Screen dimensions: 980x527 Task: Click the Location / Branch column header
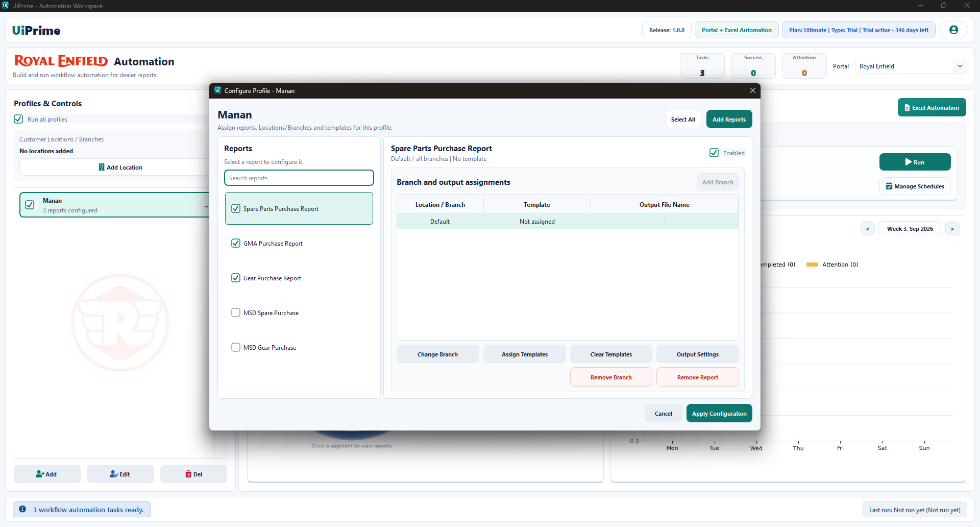click(440, 204)
